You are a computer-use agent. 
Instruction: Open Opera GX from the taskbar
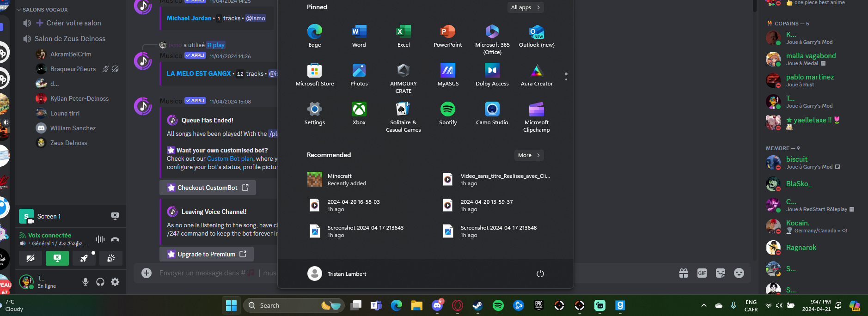pos(458,305)
